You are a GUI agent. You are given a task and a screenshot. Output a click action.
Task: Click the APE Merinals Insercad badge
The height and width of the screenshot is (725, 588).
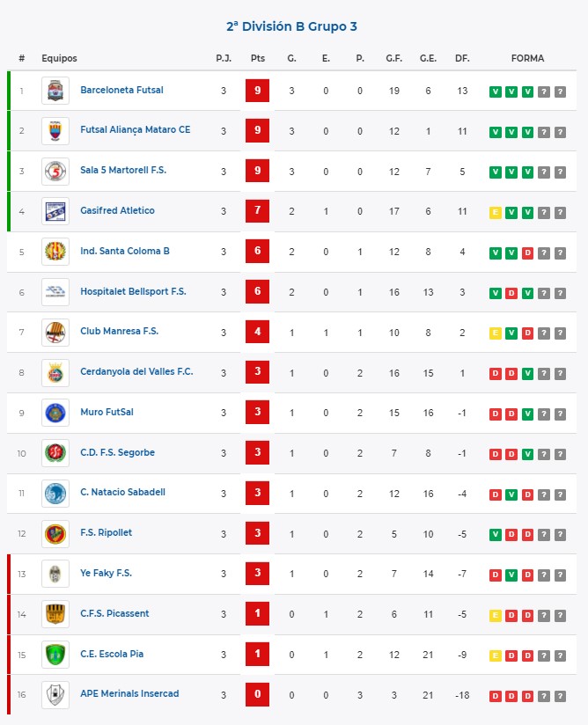55,695
